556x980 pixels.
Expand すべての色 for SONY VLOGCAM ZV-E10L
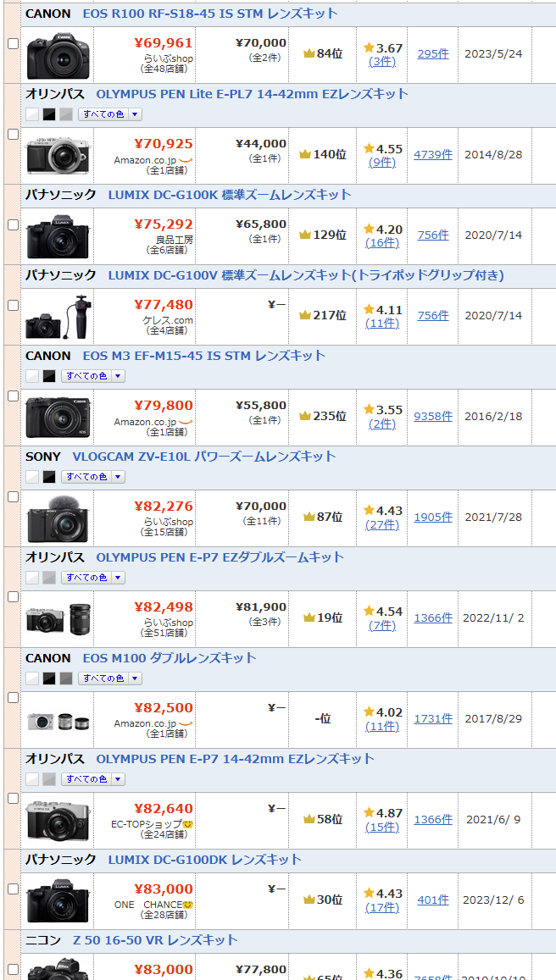tap(93, 477)
